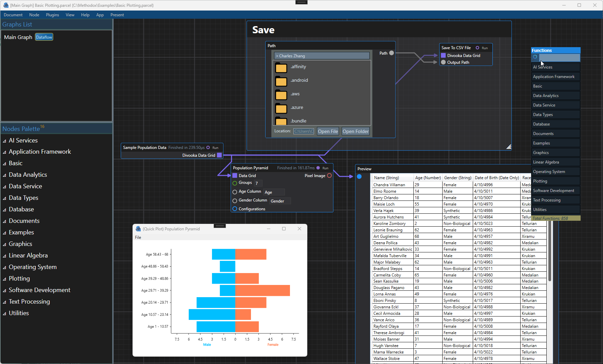This screenshot has height=364, width=603.
Task: Open the .aws folder icon
Action: 281,95
